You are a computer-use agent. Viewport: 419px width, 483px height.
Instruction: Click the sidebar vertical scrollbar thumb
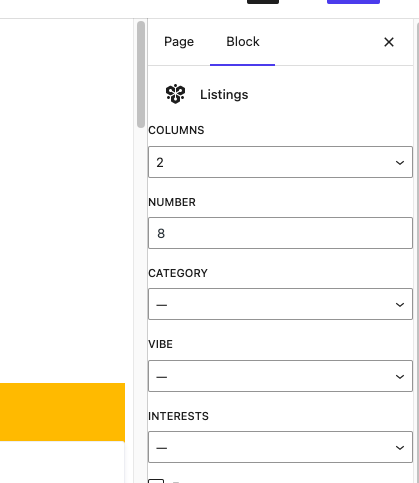141,74
